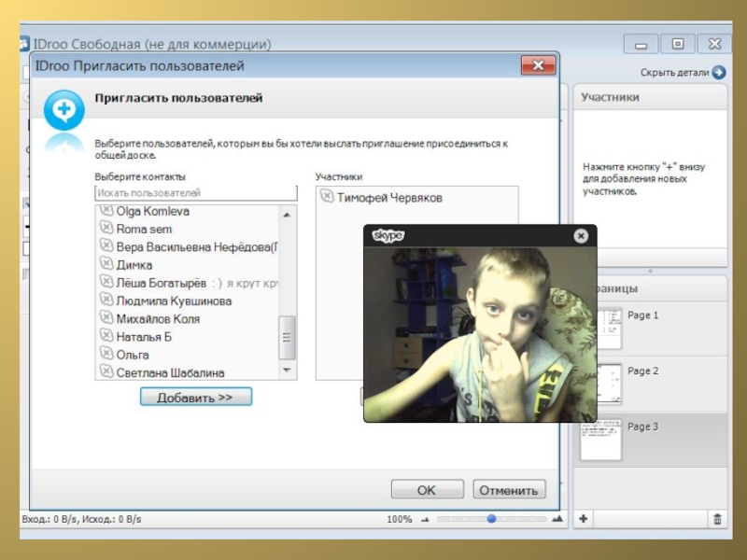Click the blue invite users plus icon

(63, 109)
